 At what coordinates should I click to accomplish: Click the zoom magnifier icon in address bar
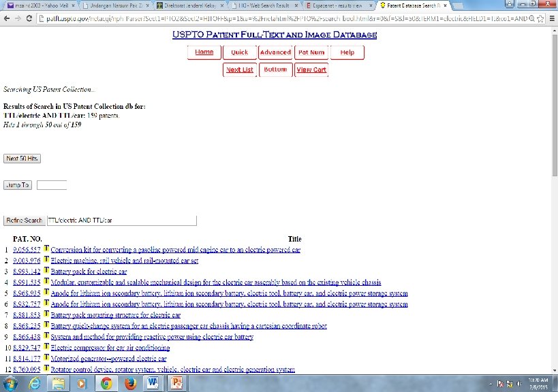pyautogui.click(x=531, y=18)
